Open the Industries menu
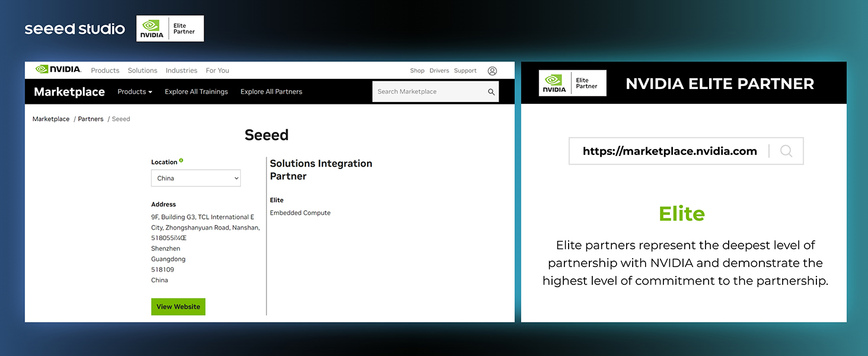Image resolution: width=868 pixels, height=356 pixels. [x=181, y=71]
